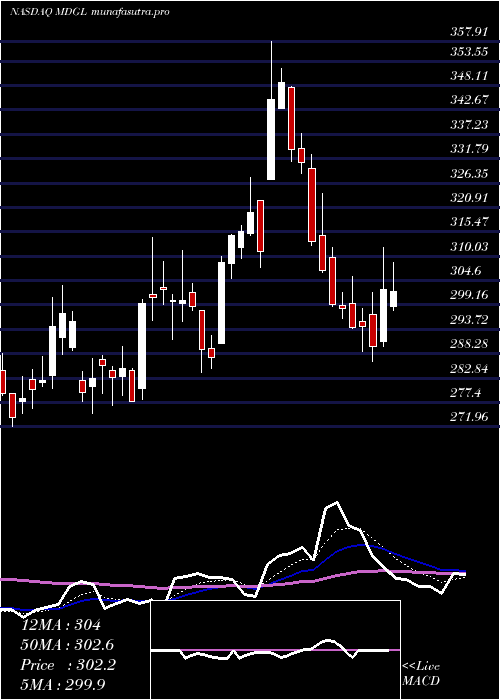Click the 12MA : 304 readout
The image size is (500, 700).
[61, 625]
